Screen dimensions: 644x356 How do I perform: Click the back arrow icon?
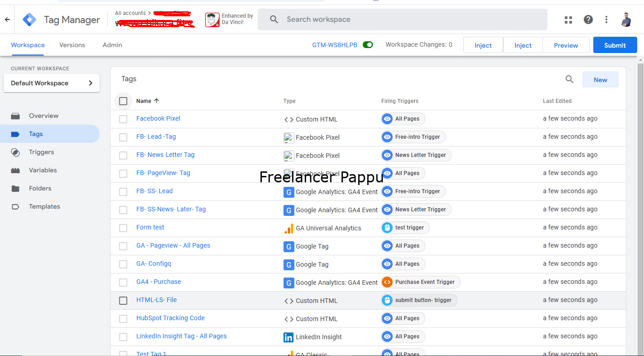7,20
